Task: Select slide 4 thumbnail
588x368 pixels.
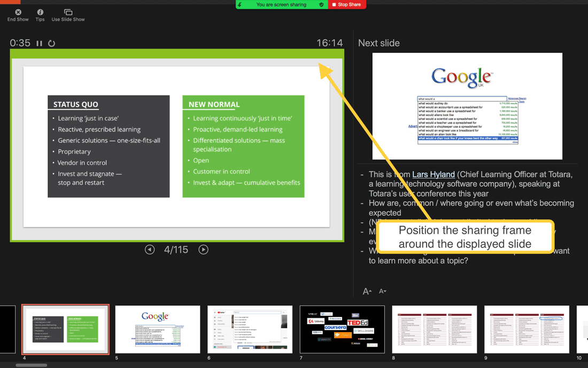Action: 66,329
